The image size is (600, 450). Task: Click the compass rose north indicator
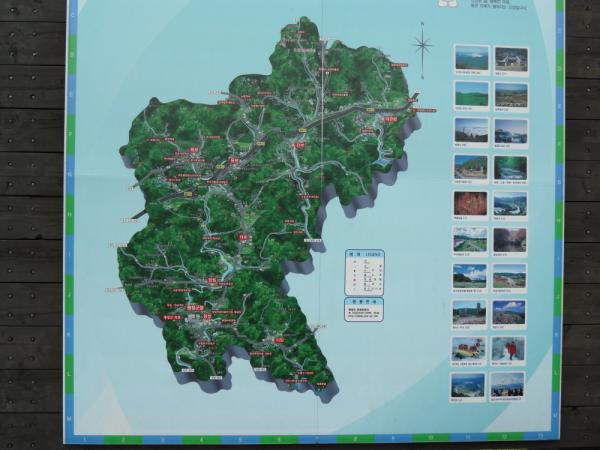(422, 44)
